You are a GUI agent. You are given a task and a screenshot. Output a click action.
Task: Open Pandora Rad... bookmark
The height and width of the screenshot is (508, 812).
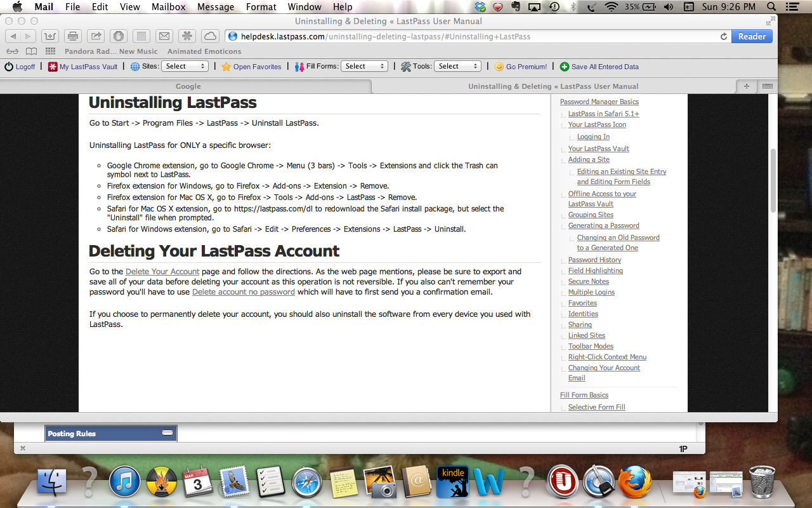pyautogui.click(x=90, y=51)
